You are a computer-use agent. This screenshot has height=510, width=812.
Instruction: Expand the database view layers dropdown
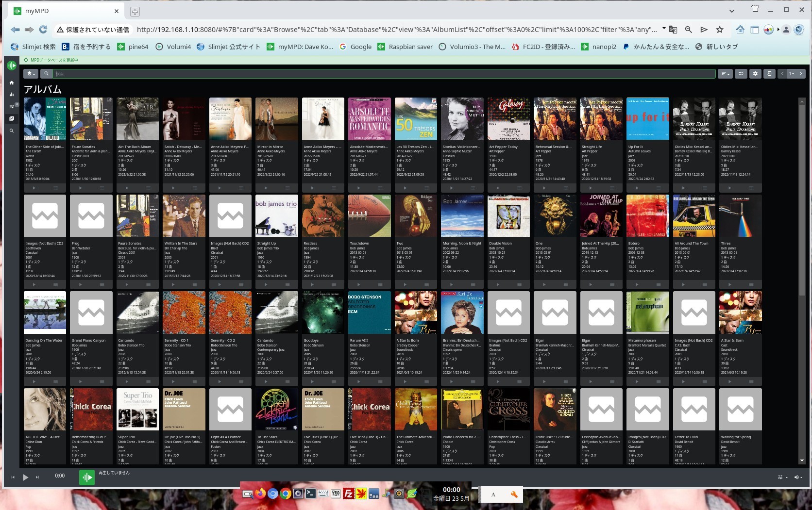pyautogui.click(x=31, y=74)
